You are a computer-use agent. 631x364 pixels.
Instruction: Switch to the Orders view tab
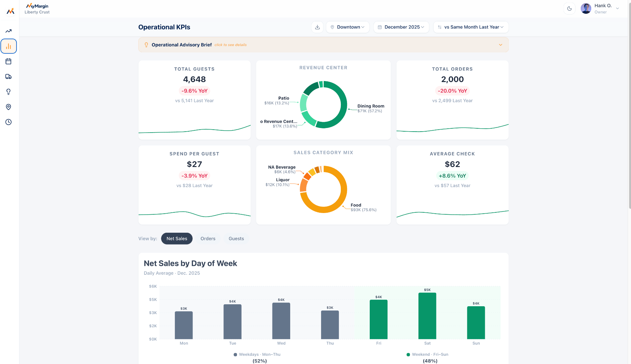coord(208,239)
